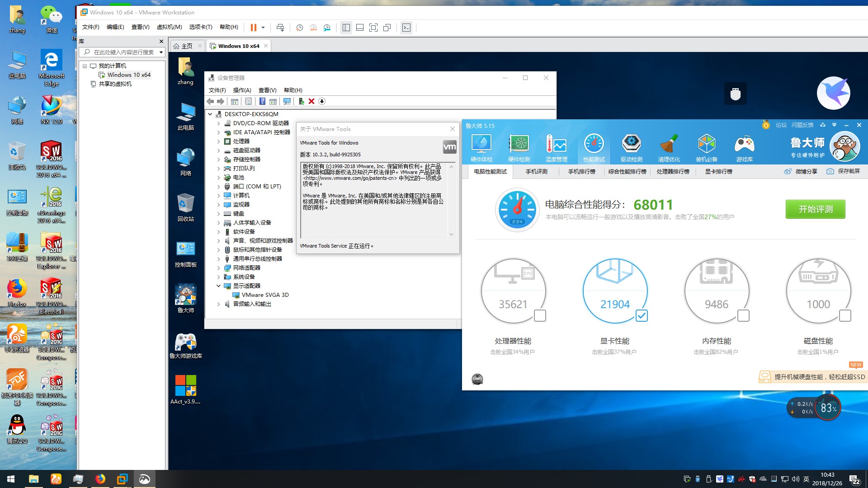Open VMware 虚拟机(M) menu
The height and width of the screenshot is (488, 868).
click(x=169, y=27)
